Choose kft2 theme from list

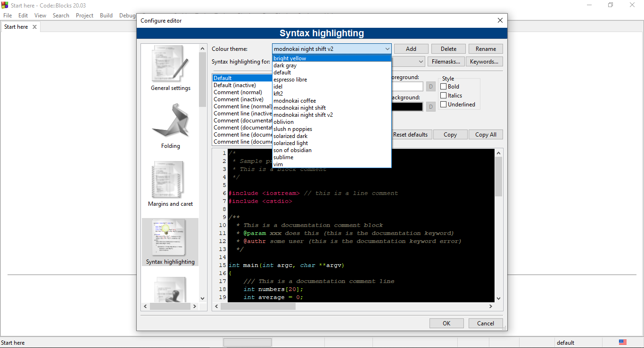click(x=332, y=94)
